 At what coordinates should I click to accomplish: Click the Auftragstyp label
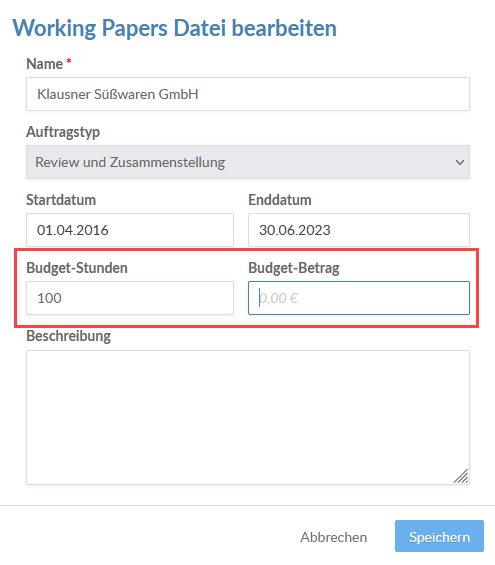63,132
